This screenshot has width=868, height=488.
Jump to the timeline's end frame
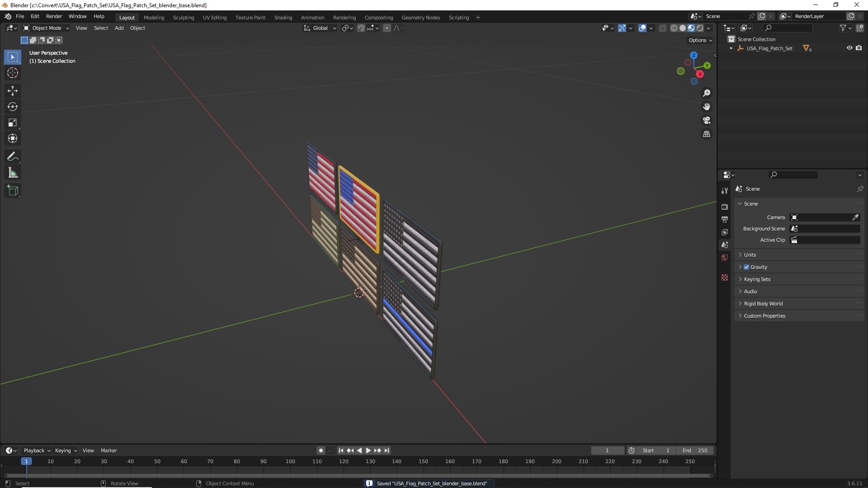click(x=387, y=450)
